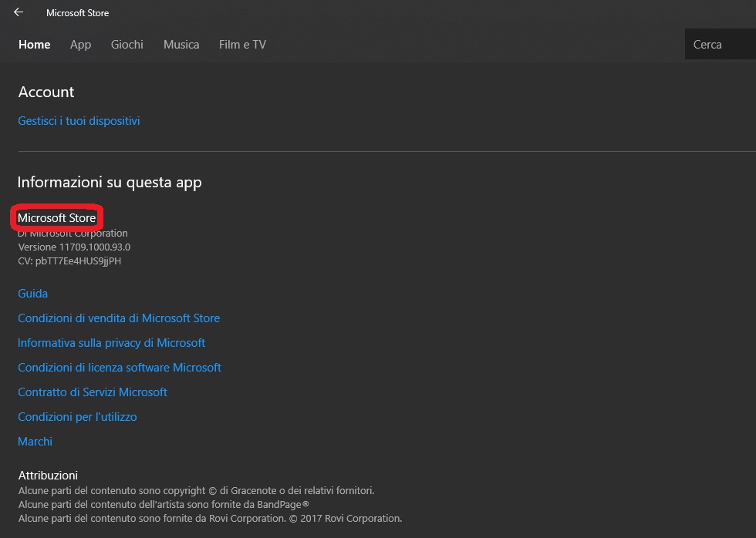Click the Di Microsoft Corporation text
The image size is (756, 538).
[x=73, y=233]
